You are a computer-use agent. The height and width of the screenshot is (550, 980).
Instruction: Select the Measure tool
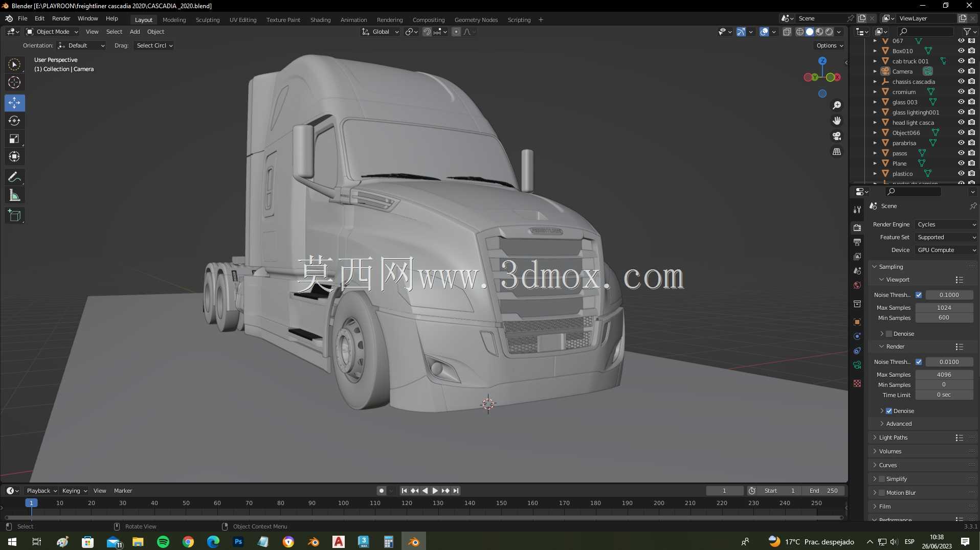(14, 195)
